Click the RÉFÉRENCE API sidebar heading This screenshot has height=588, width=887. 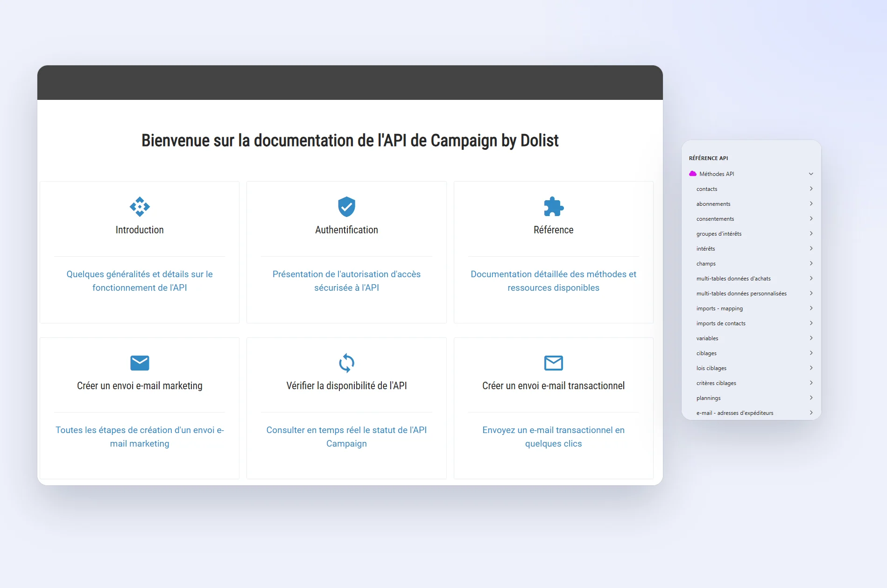point(708,158)
